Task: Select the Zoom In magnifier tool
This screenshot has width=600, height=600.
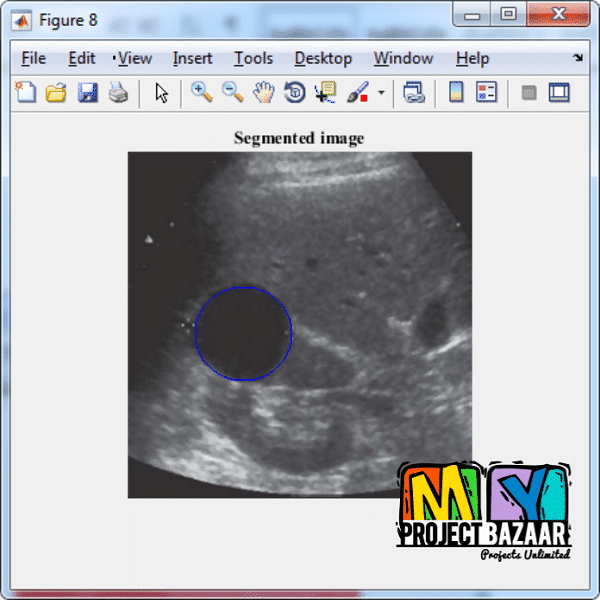Action: [202, 93]
